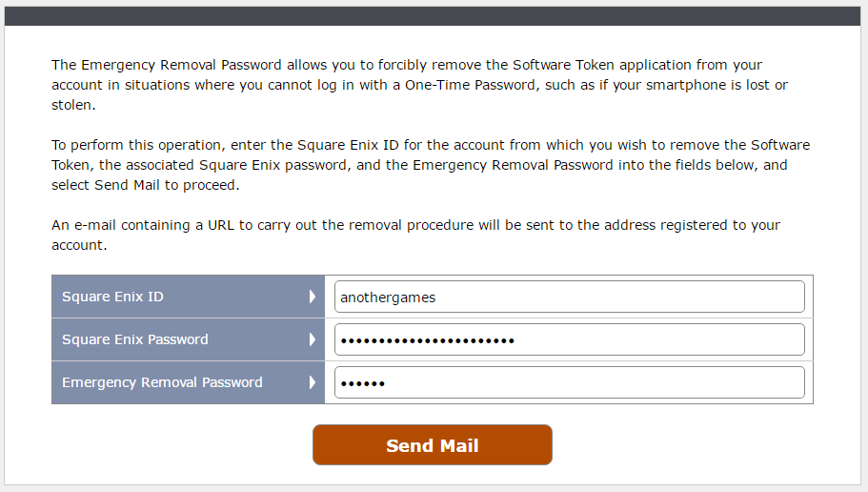Click into the Square Enix Password field
The image size is (868, 492).
click(569, 339)
